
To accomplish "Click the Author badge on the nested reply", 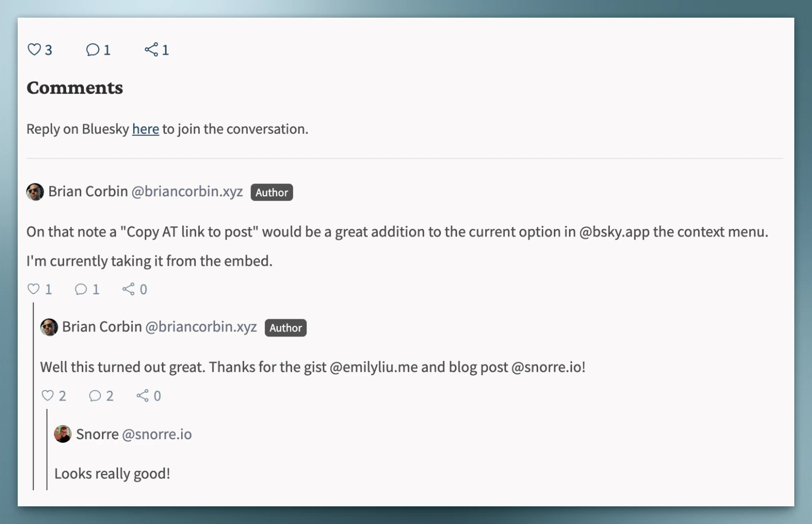I will pos(286,328).
